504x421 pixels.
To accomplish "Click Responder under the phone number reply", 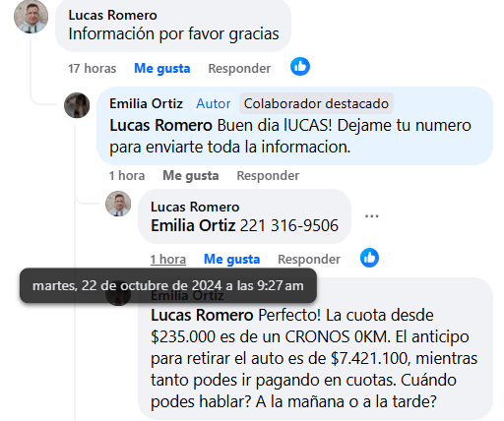I will pos(309,260).
